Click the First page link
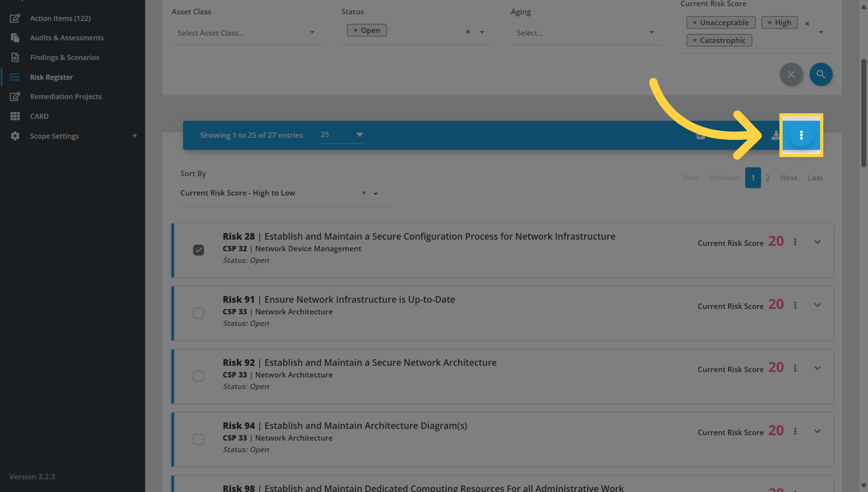868x492 pixels. click(x=691, y=178)
